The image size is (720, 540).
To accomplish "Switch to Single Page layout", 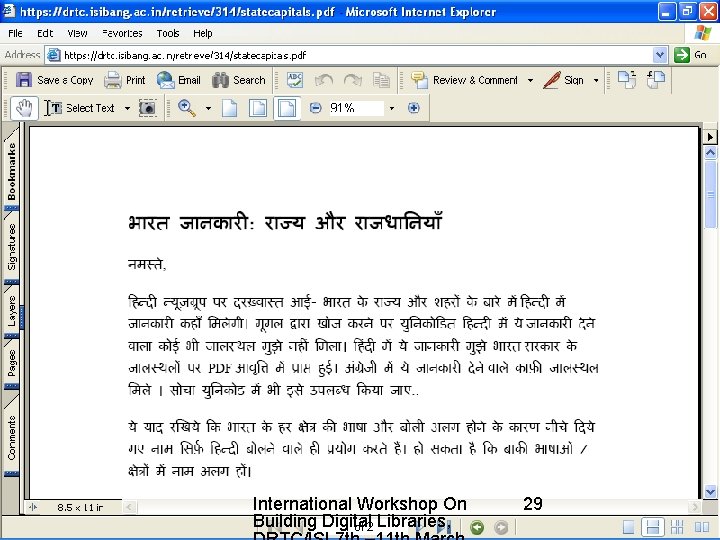I will pyautogui.click(x=628, y=527).
